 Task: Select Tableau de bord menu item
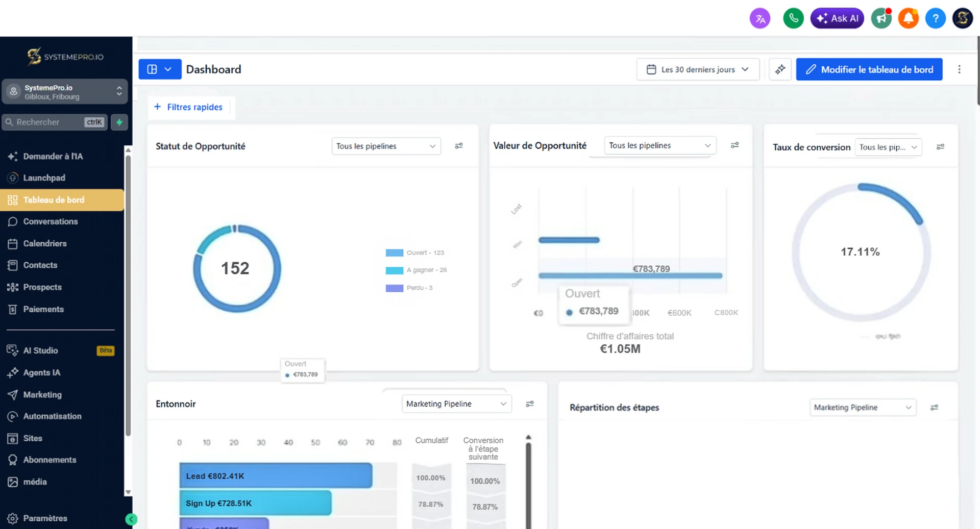(62, 200)
